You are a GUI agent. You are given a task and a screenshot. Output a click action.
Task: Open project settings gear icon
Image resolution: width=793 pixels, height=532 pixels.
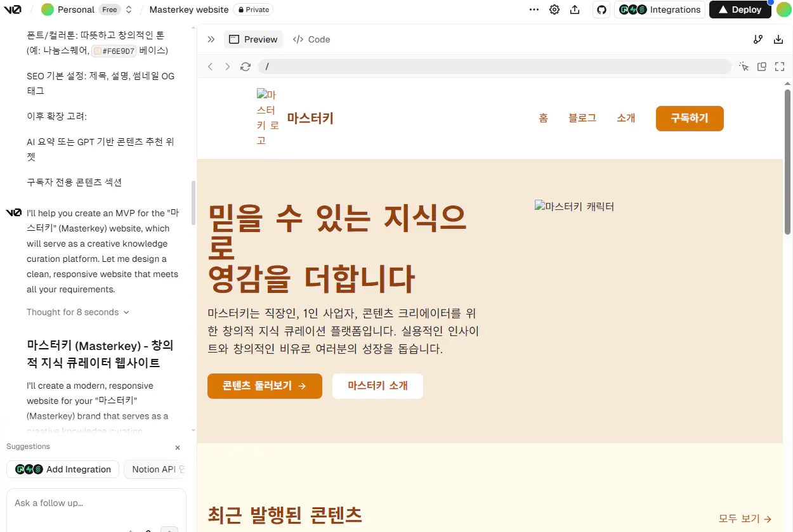554,10
